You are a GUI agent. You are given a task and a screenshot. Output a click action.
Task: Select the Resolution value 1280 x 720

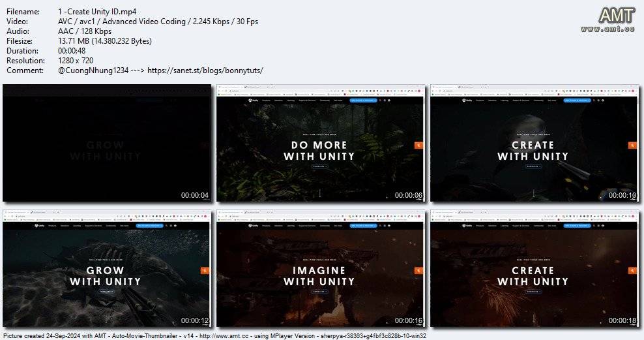76,61
